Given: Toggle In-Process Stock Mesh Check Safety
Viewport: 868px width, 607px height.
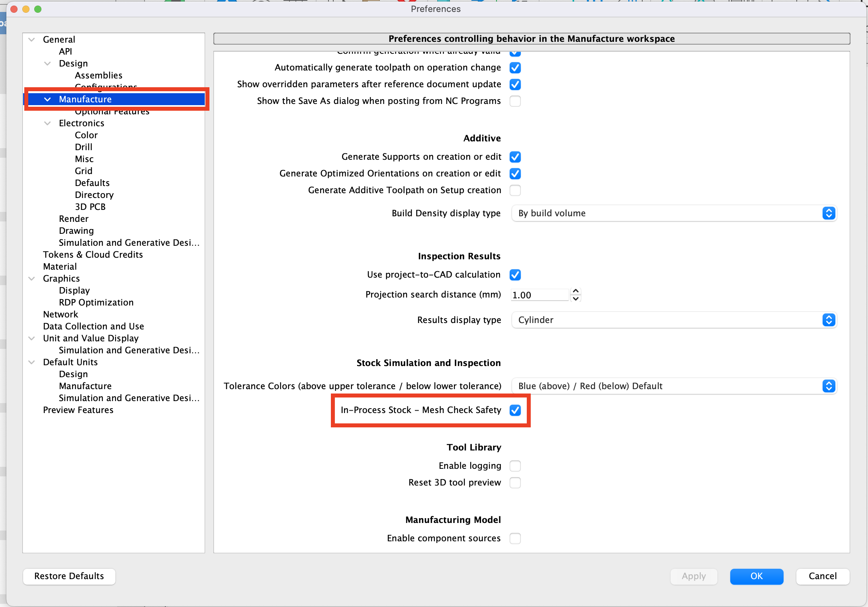Looking at the screenshot, I should click(515, 410).
